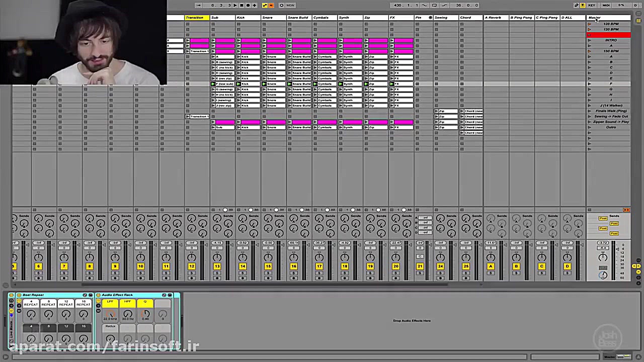The width and height of the screenshot is (644, 362).
Task: Save the Audio Effect Rack preset
Action: (170, 295)
